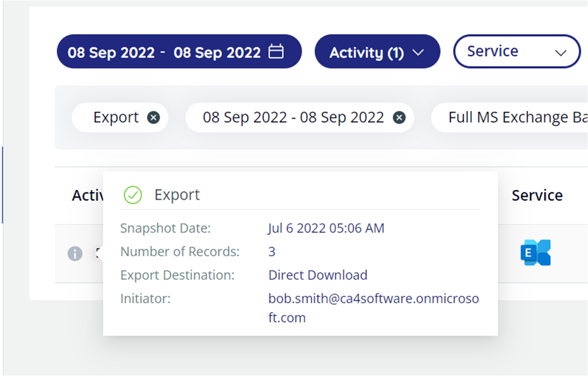Click the Export Destination label

177,275
